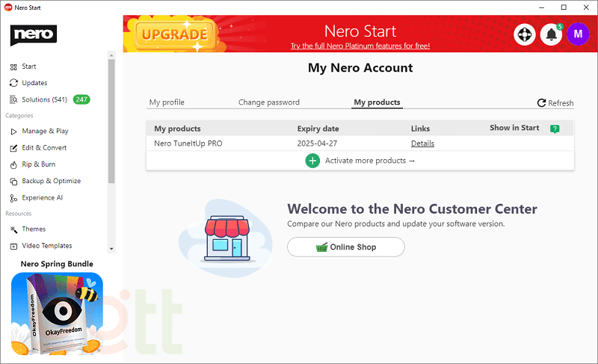Screen dimensions: 598x364
Task: Click the Online Shop button
Action: 346,247
